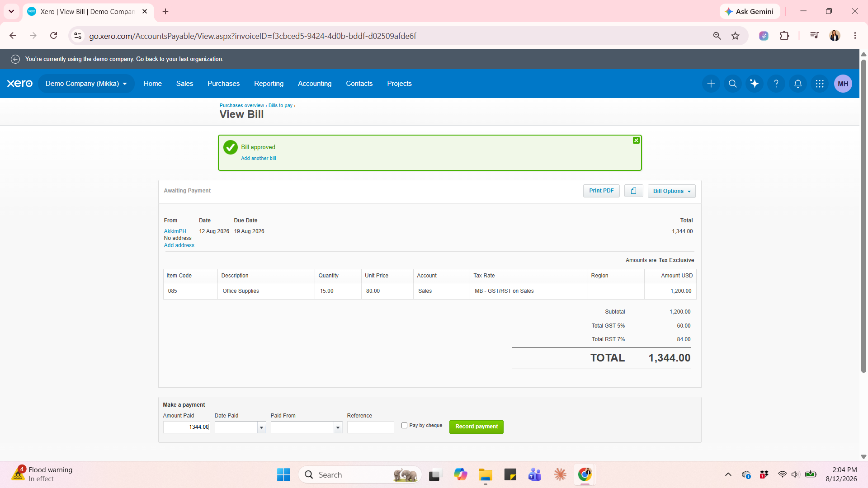The image size is (868, 488).
Task: Click the Xero logo icon
Action: pyautogui.click(x=20, y=84)
